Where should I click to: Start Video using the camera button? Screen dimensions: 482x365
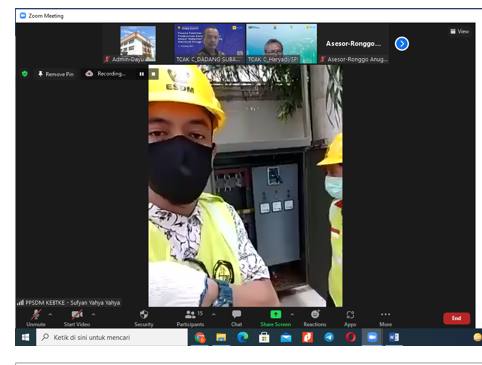pyautogui.click(x=77, y=318)
